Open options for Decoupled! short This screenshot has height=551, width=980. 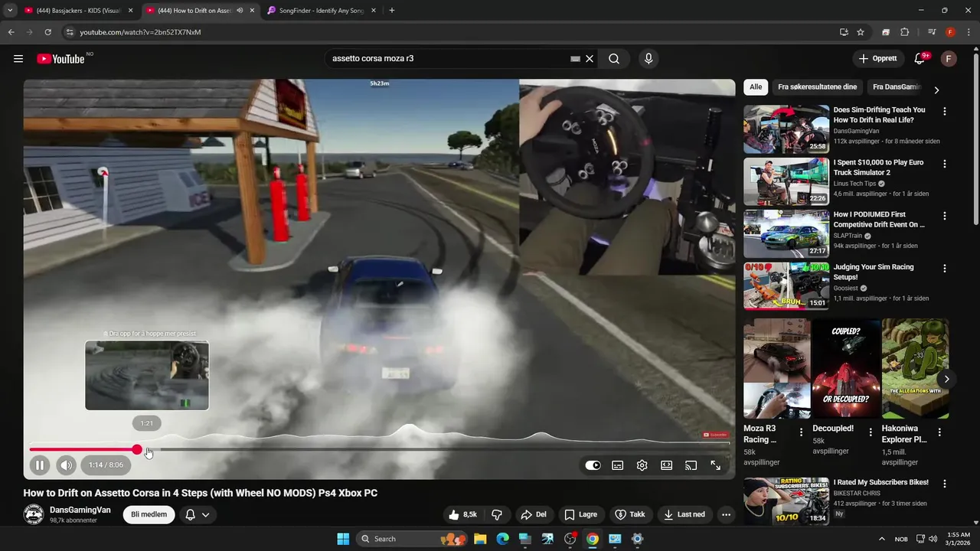click(871, 432)
